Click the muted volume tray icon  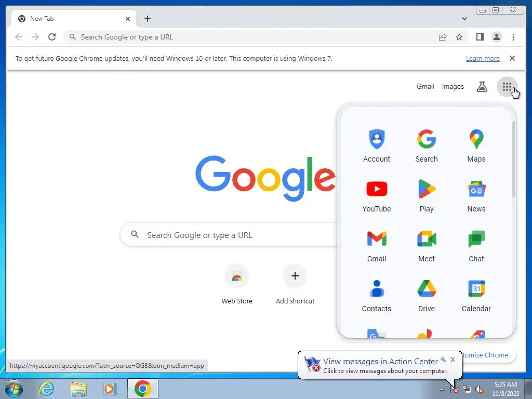(x=480, y=390)
